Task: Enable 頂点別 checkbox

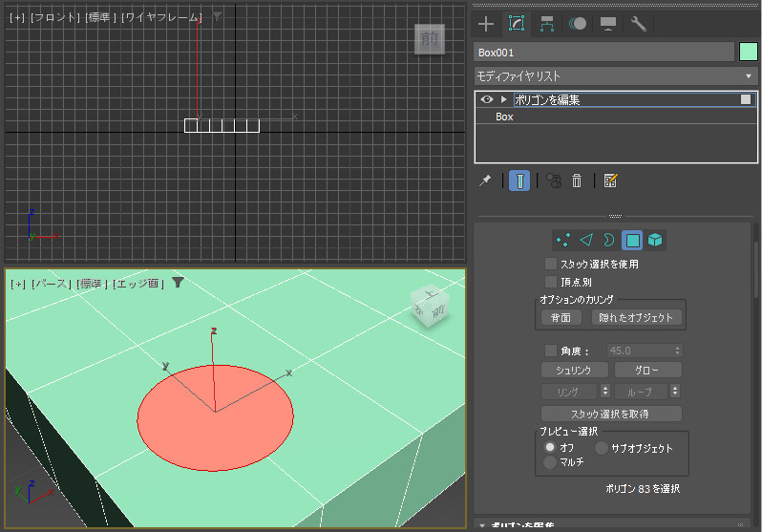Action: pos(551,282)
